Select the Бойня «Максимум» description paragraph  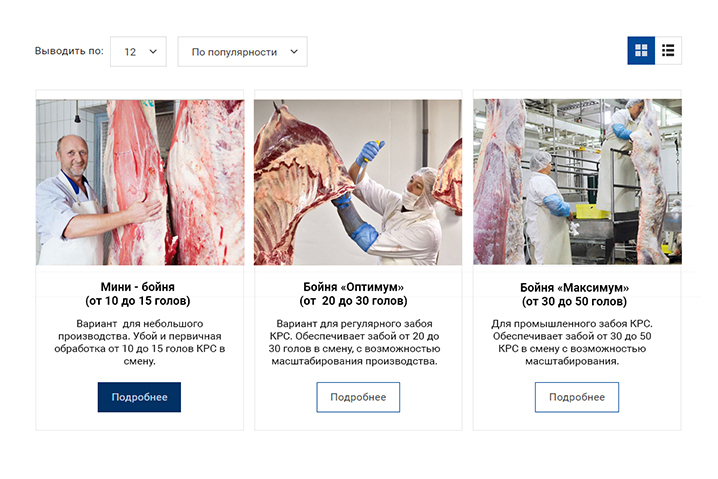point(572,343)
